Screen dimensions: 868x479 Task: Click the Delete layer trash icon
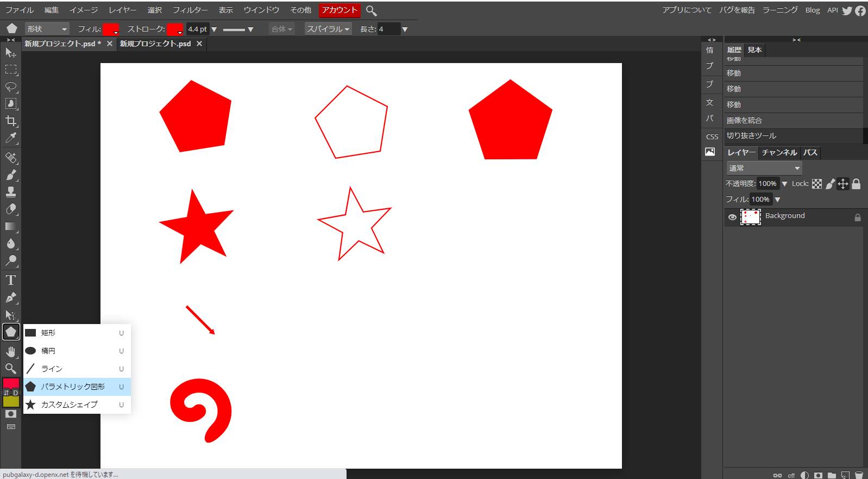click(x=859, y=475)
